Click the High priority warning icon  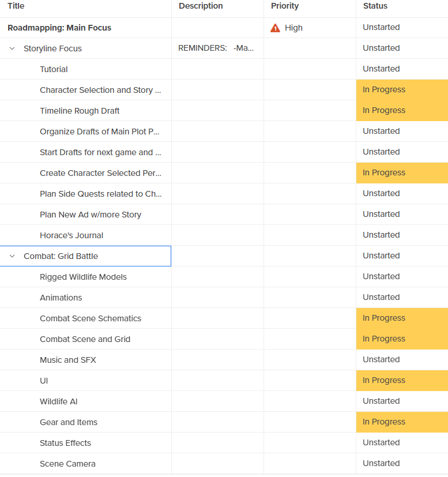276,28
